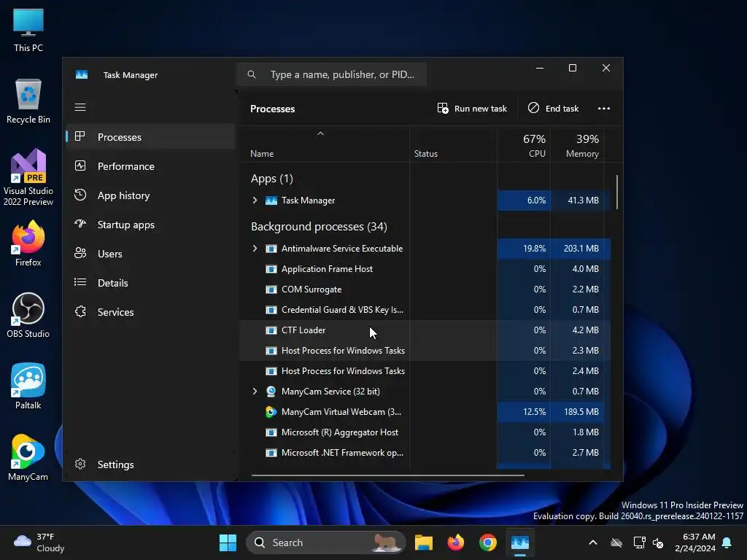Click the Apps (1) group header

[x=271, y=179]
